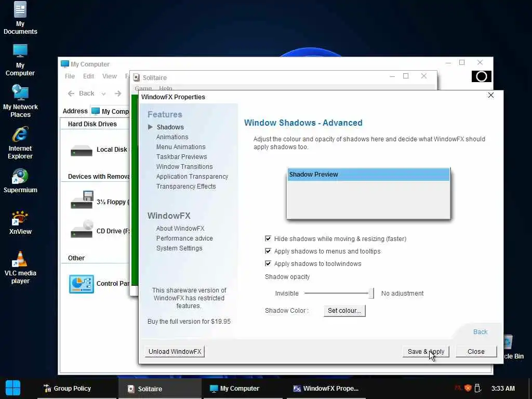The image size is (532, 399).
Task: Click the Windows Start button
Action: point(13,388)
